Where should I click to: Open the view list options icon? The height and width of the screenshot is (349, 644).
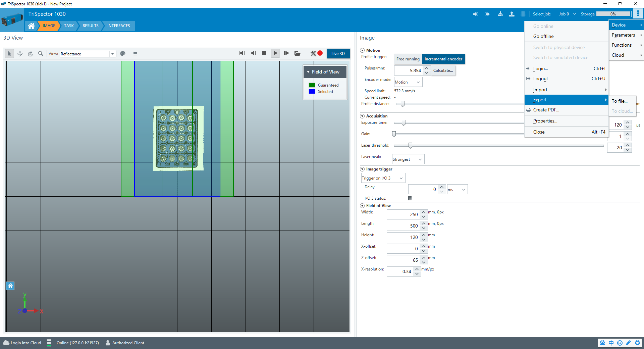pyautogui.click(x=135, y=54)
